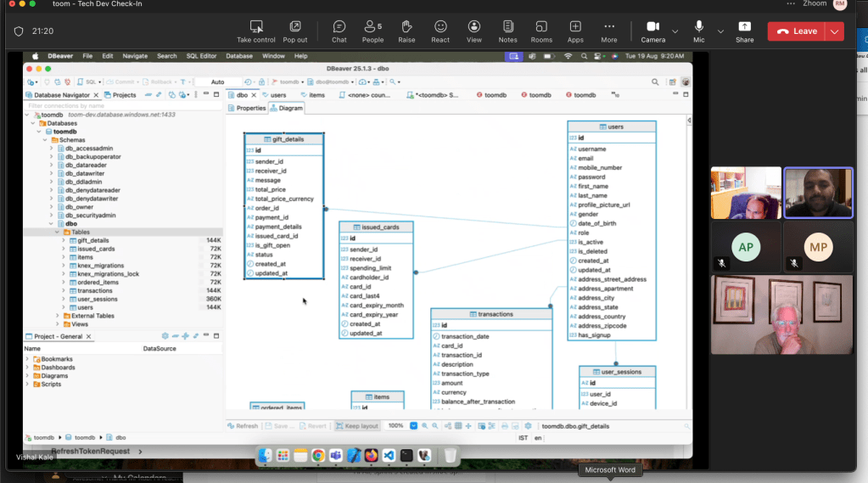The width and height of the screenshot is (868, 483).
Task: Open the View layout menu
Action: [x=473, y=31]
